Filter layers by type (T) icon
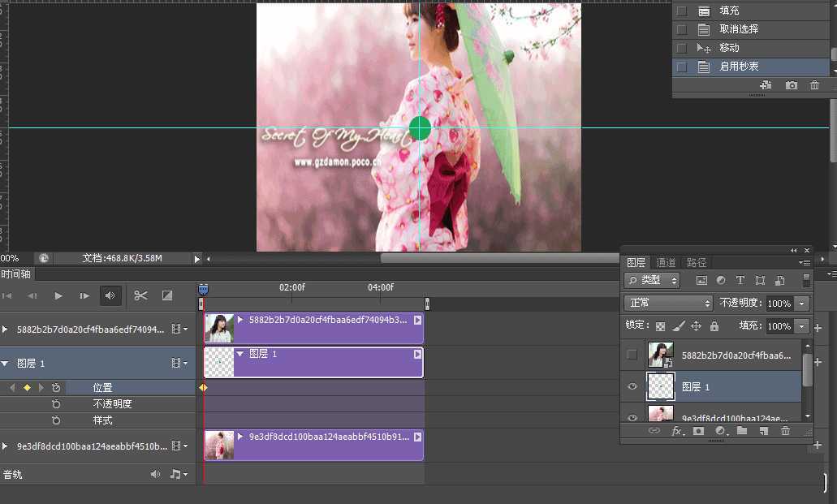 [740, 280]
